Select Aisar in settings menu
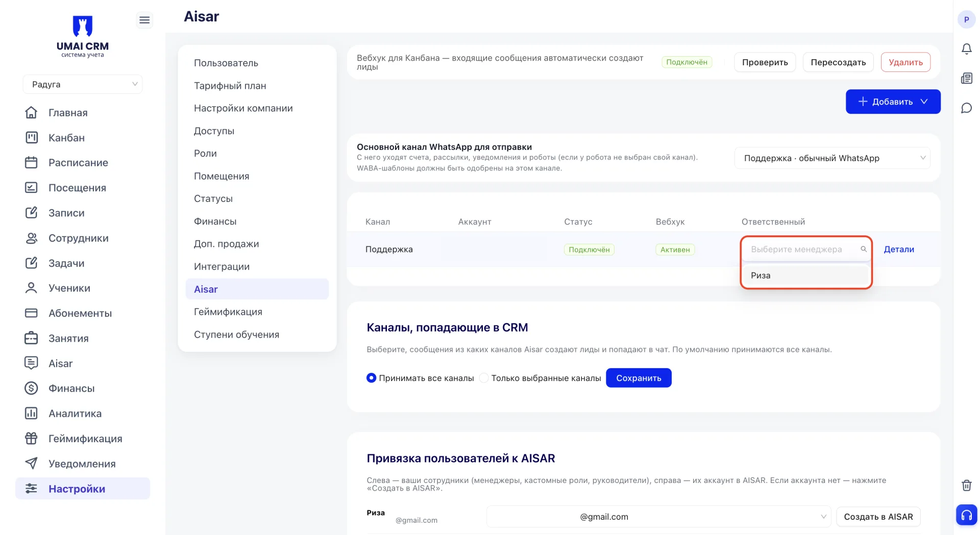Screen dimensions: 980x535 257,289
